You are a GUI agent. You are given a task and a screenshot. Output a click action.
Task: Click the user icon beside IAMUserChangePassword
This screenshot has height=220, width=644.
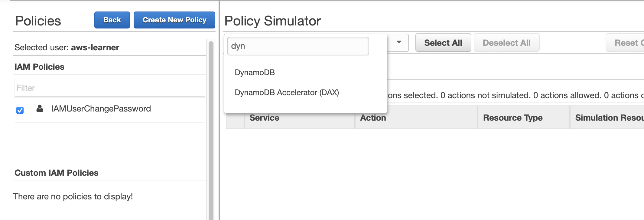click(40, 108)
